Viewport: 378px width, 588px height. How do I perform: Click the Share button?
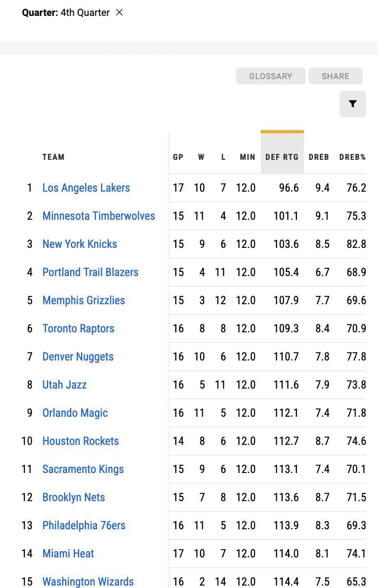click(335, 76)
